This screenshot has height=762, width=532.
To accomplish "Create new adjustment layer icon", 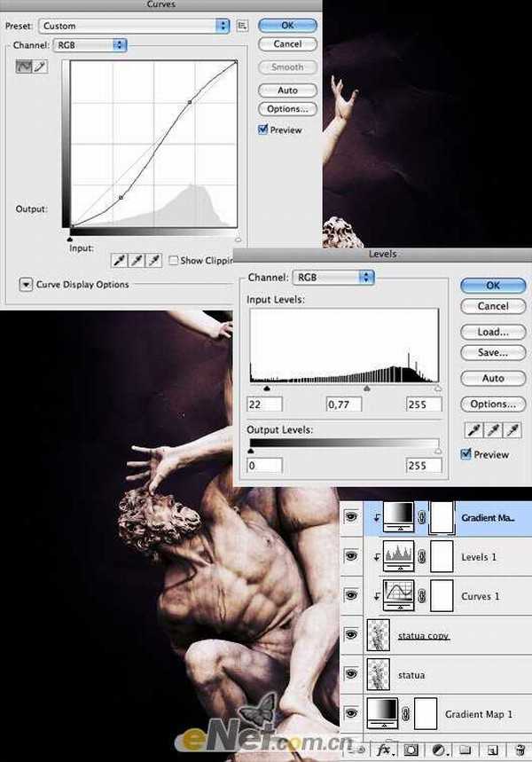I will 439,750.
